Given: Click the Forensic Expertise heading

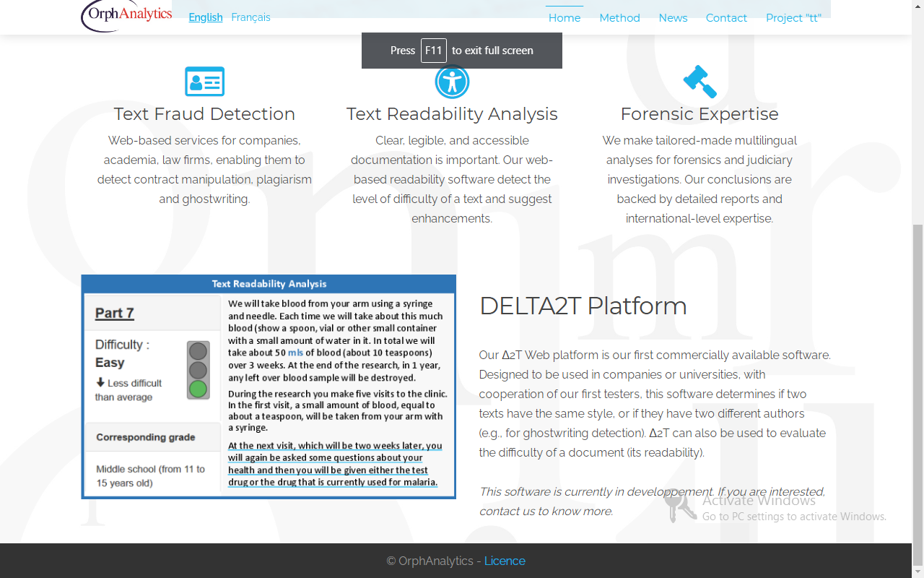Looking at the screenshot, I should (x=699, y=113).
